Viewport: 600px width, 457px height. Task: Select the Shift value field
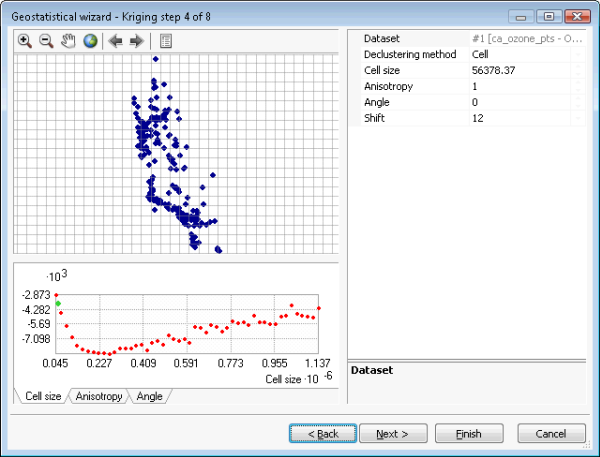(x=520, y=118)
